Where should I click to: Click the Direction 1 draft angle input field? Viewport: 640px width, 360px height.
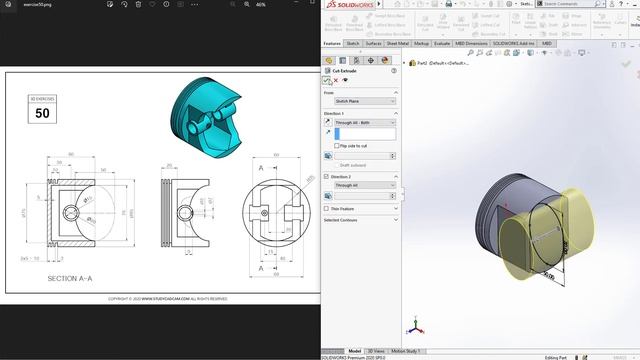click(362, 156)
